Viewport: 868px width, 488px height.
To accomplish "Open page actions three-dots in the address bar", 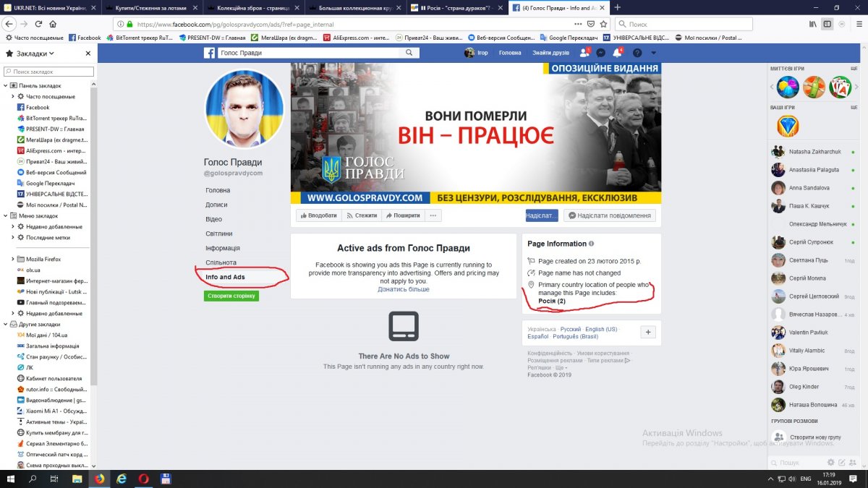I will click(578, 24).
